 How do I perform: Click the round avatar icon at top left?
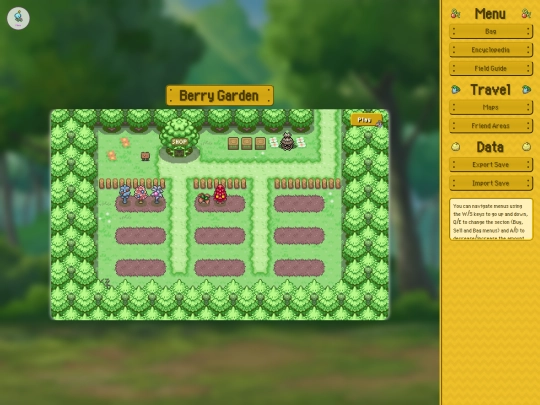coord(18,18)
